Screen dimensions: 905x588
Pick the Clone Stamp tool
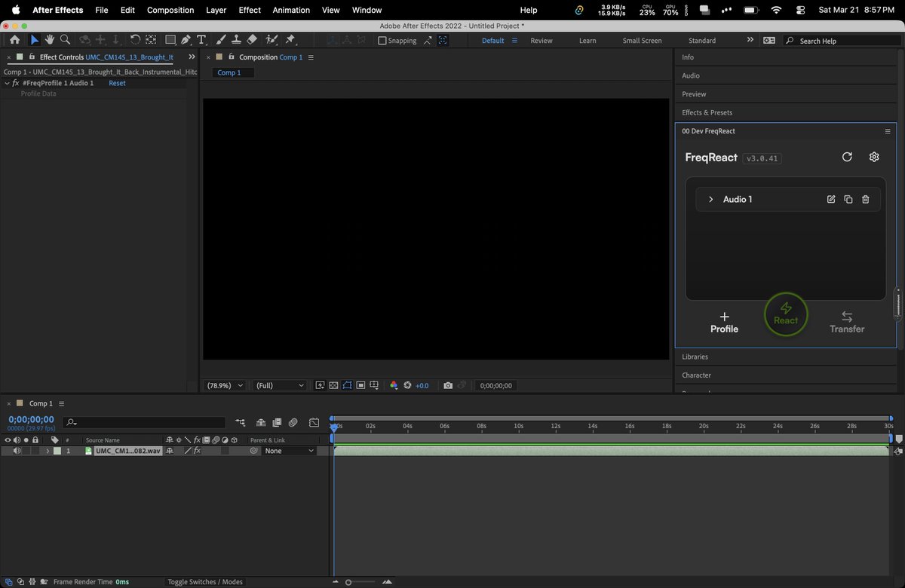tap(236, 40)
